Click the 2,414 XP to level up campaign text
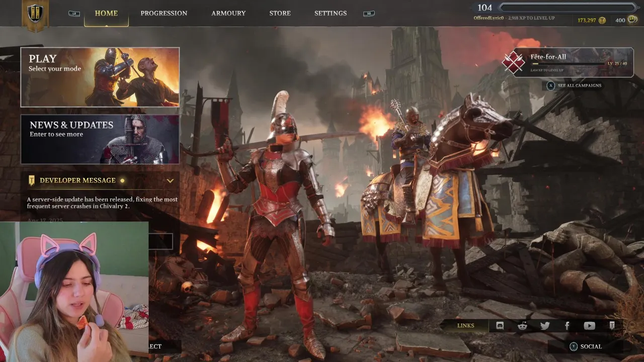644x362 pixels. coord(547,70)
